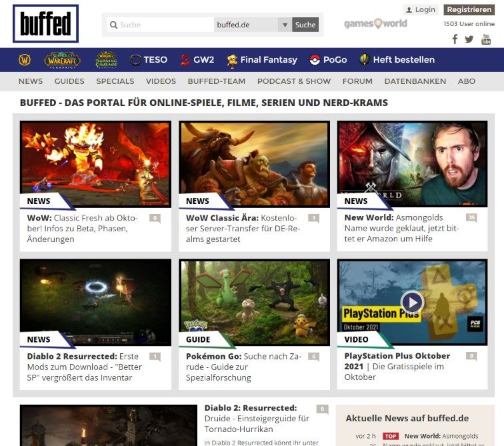The width and height of the screenshot is (504, 446).
Task: Open the GUIDES menu
Action: (69, 81)
